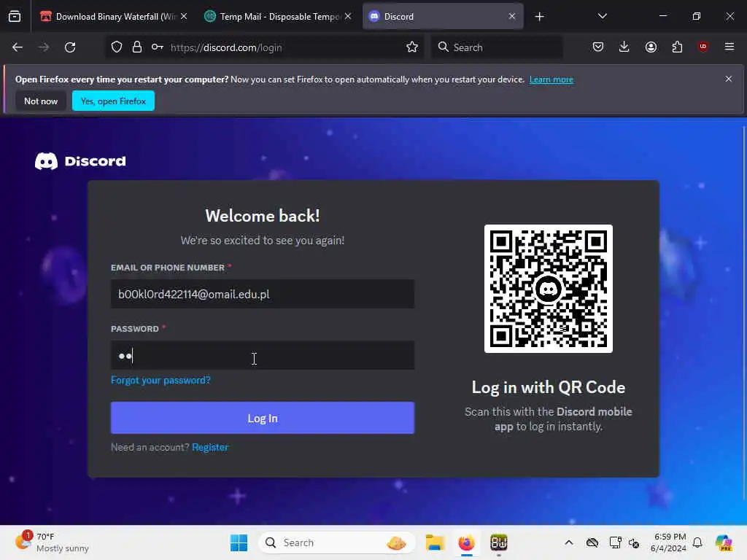Click the Firefox taskbar icon
Viewport: 747px width, 560px height.
[x=466, y=542]
